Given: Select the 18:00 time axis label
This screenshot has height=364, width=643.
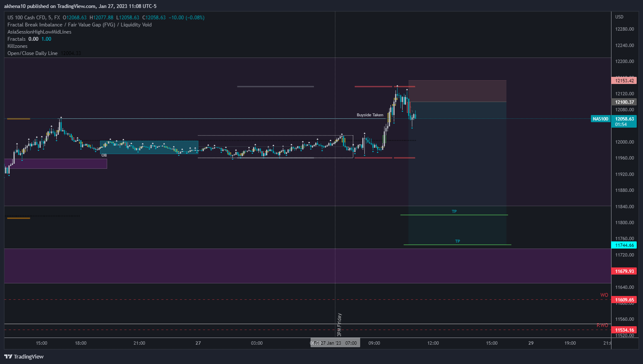Looking at the screenshot, I should (x=81, y=343).
